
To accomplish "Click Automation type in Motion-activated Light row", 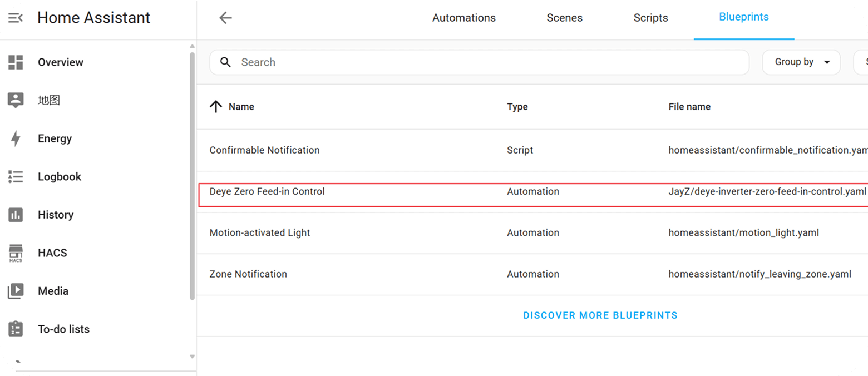I will (533, 232).
